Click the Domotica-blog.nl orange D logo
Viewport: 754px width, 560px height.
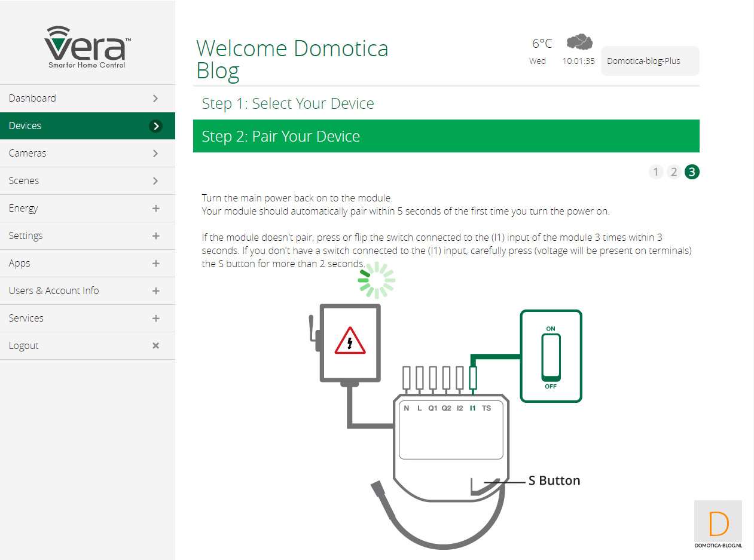point(718,525)
